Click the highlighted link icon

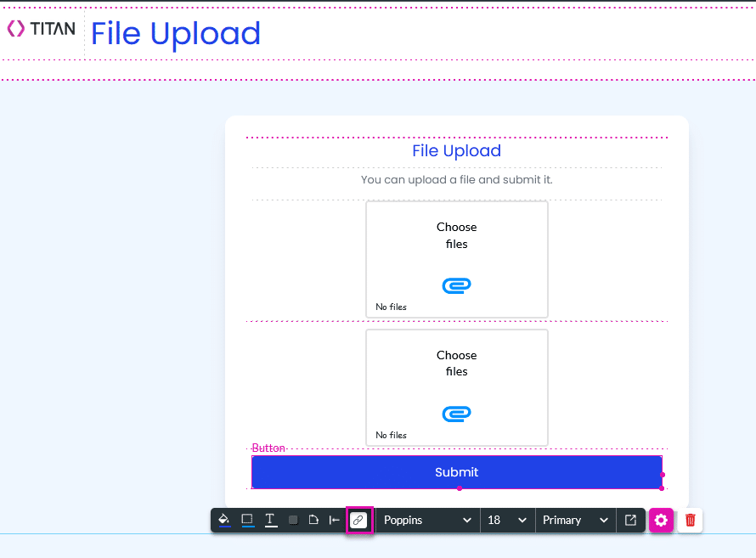[x=358, y=520]
